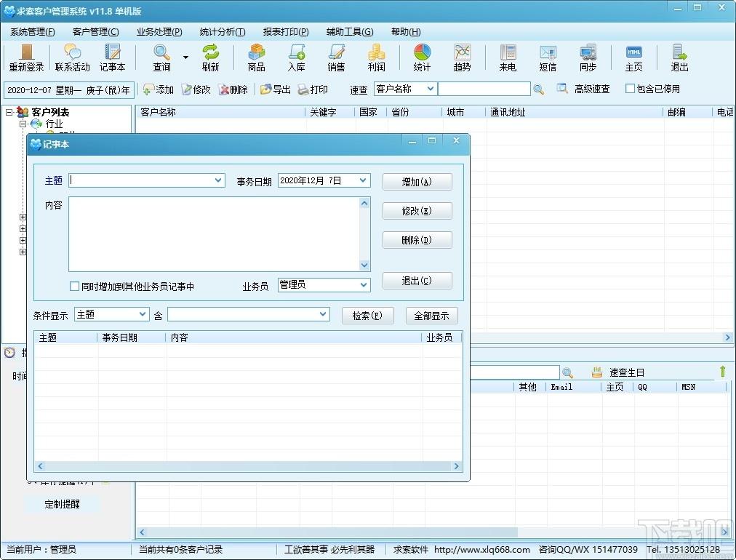Open the 趋势 trend chart icon
The width and height of the screenshot is (736, 560).
click(x=462, y=57)
